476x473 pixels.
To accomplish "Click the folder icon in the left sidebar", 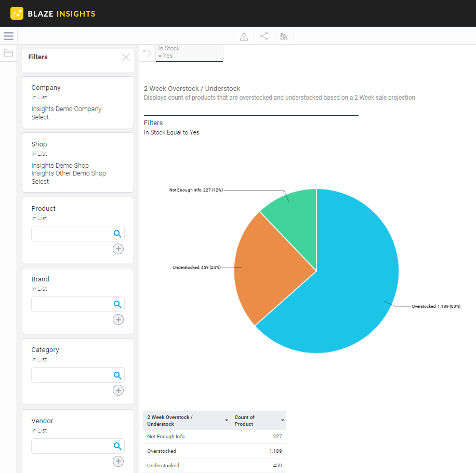I will click(x=8, y=53).
